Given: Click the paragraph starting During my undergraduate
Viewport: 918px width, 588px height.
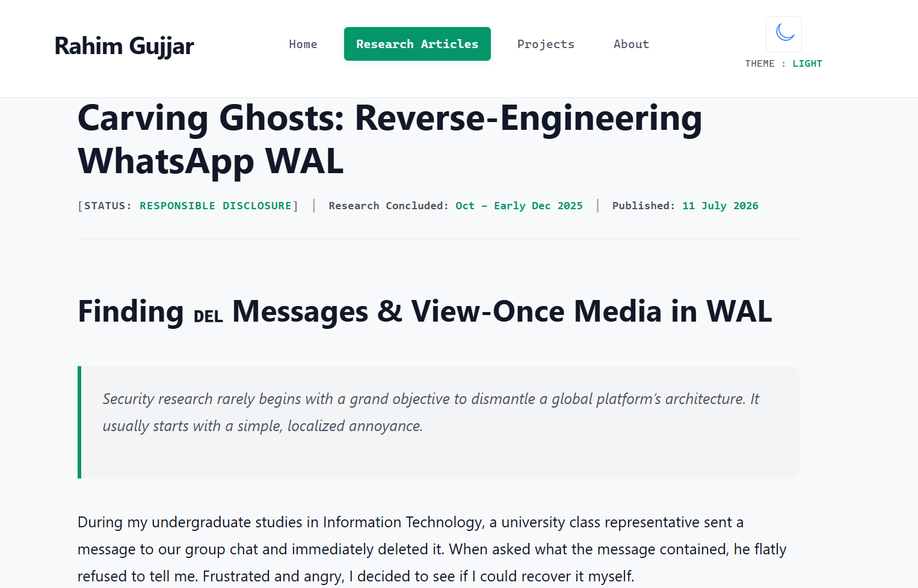Looking at the screenshot, I should (x=432, y=549).
